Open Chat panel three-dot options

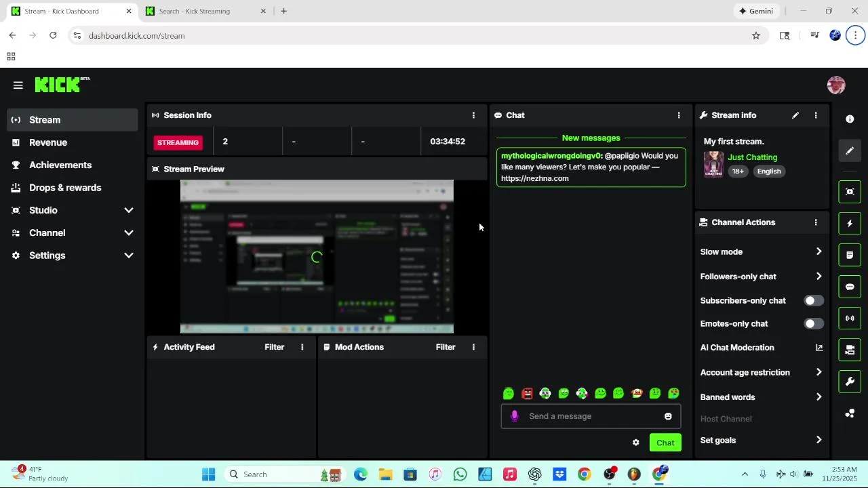click(679, 115)
